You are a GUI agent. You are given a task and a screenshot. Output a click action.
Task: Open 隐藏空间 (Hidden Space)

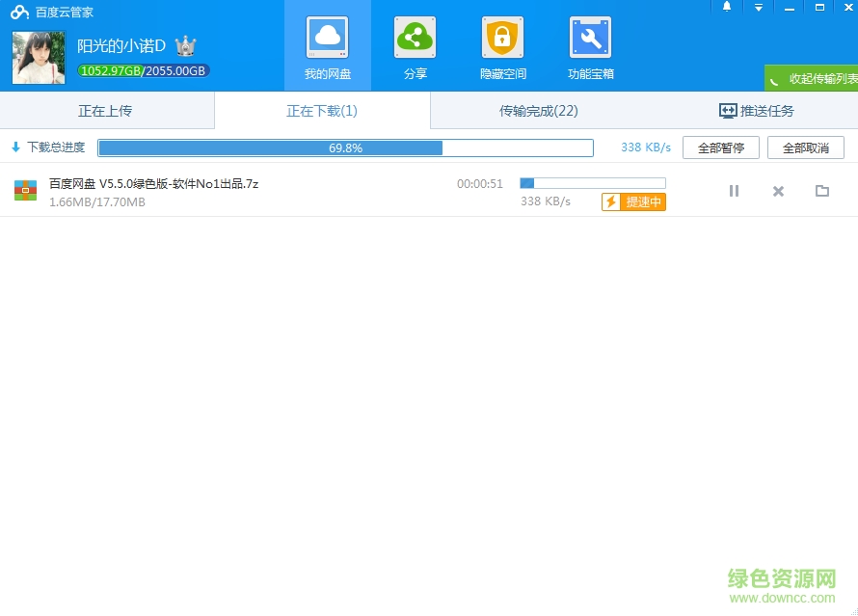tap(501, 39)
